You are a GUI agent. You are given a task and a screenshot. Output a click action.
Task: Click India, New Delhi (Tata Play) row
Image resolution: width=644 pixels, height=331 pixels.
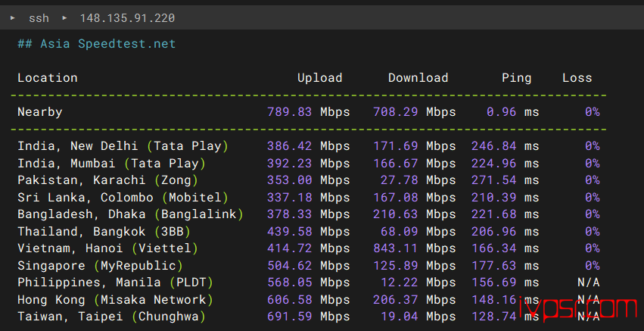click(308, 146)
